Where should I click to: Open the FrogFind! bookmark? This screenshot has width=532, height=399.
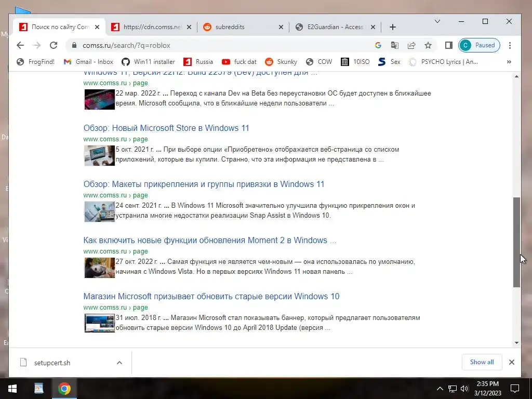[36, 62]
